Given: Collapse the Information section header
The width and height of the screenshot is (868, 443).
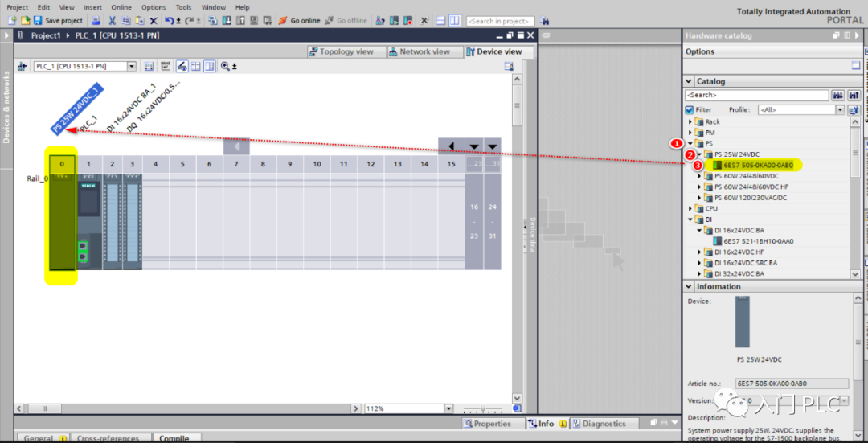Looking at the screenshot, I should 689,286.
